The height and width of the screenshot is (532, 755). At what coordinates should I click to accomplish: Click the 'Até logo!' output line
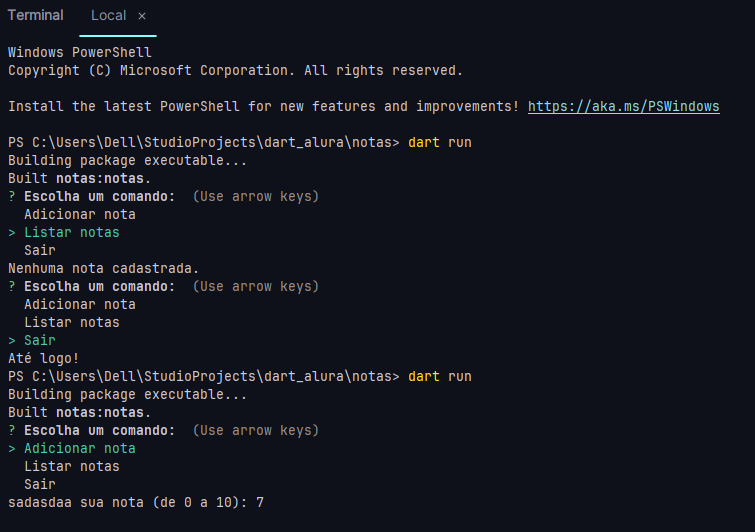click(x=44, y=358)
